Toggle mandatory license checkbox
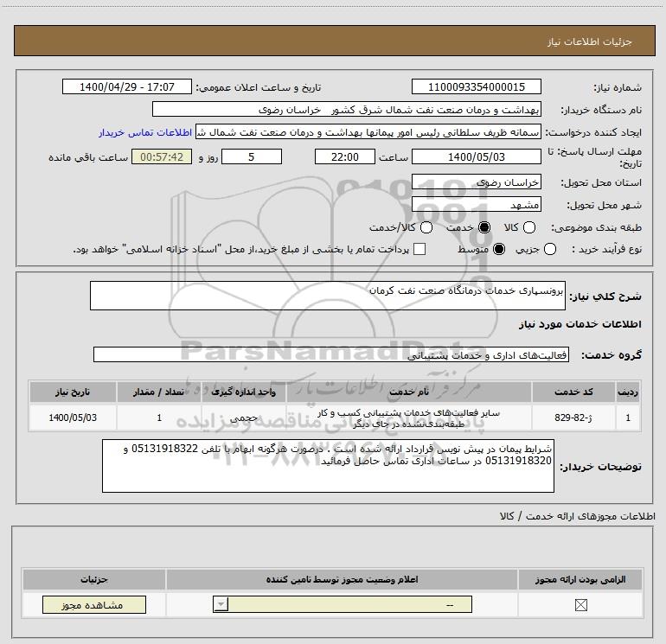Screen dimensions: 666x644 point(580,605)
